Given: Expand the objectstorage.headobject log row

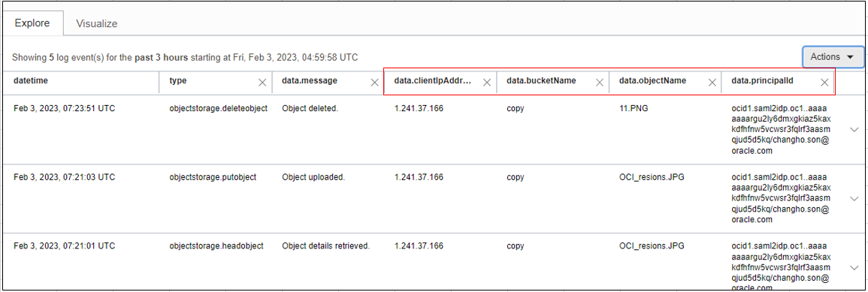Looking at the screenshot, I should [854, 268].
